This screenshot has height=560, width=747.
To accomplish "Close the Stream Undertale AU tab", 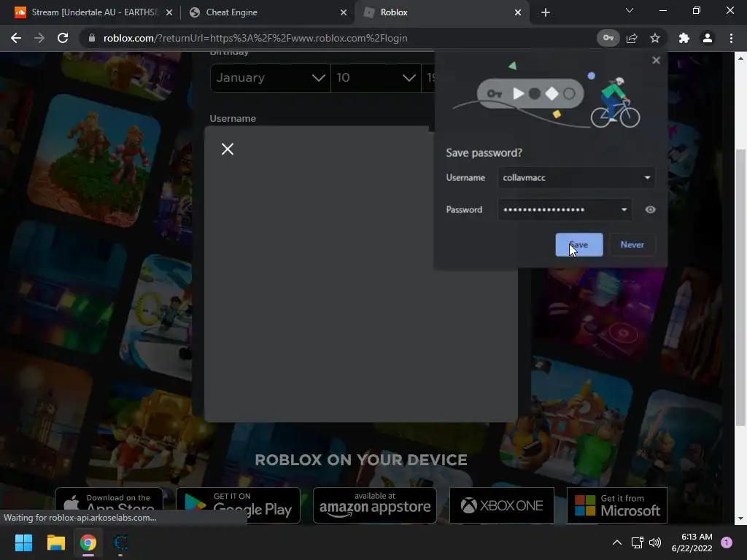I will click(x=169, y=12).
